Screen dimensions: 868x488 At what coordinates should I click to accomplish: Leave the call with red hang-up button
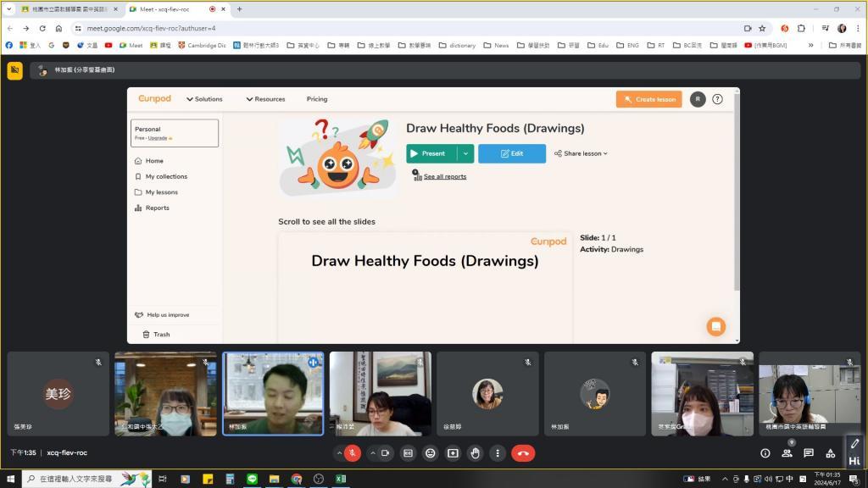point(523,453)
